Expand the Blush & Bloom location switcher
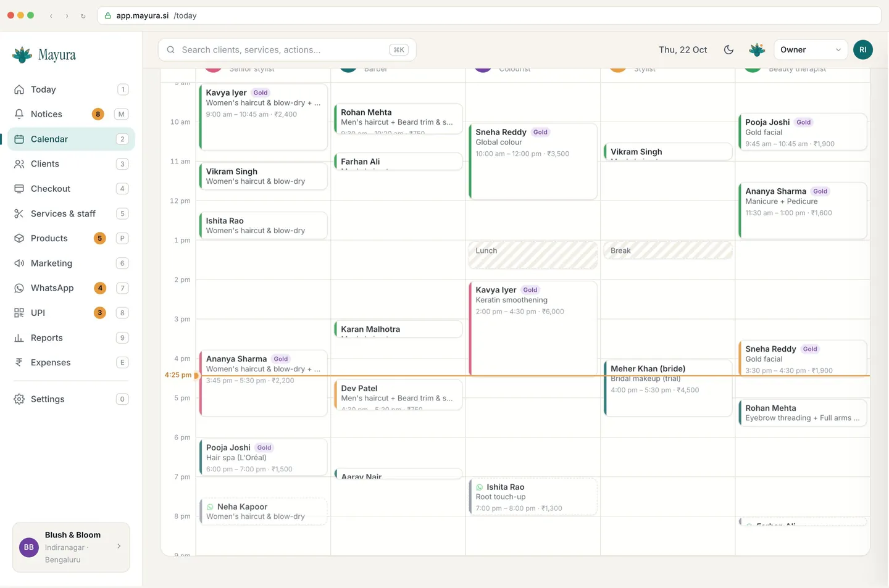Screen dimensions: 889x588 71,547
